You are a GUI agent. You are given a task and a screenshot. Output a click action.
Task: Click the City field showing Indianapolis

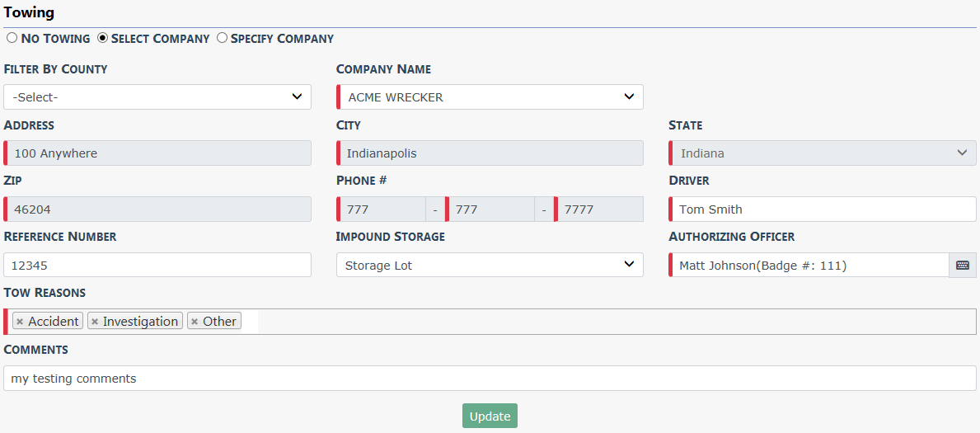tap(490, 153)
